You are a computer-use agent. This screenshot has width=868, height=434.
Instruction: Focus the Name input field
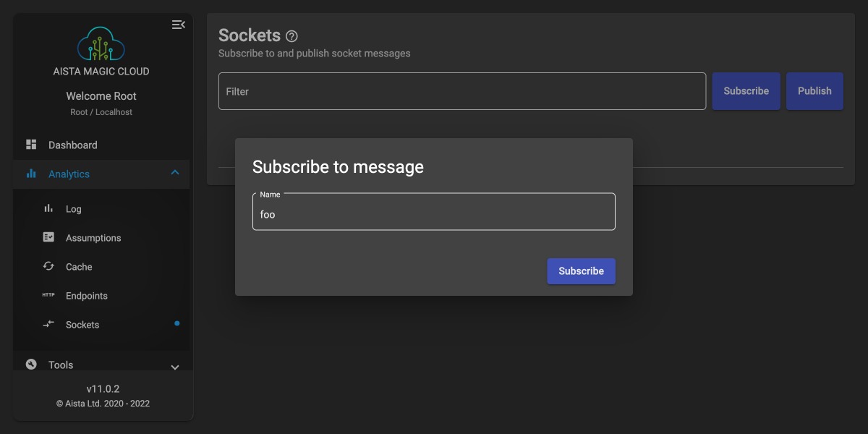coord(433,214)
